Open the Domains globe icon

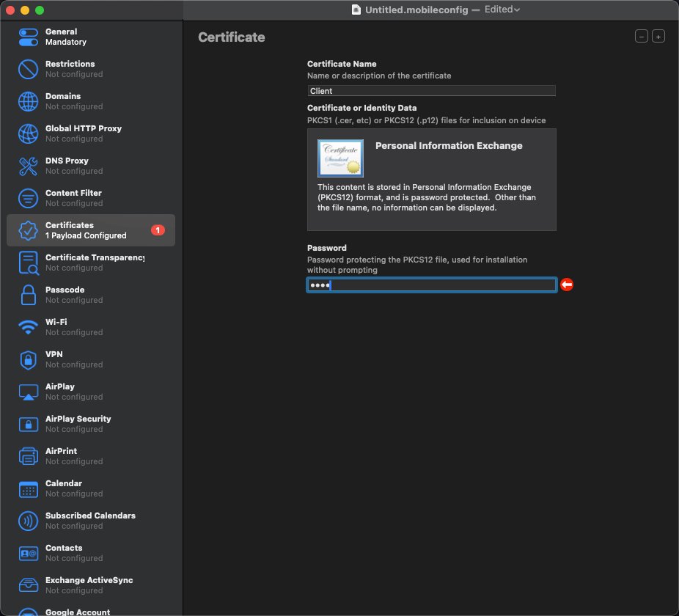click(x=28, y=102)
